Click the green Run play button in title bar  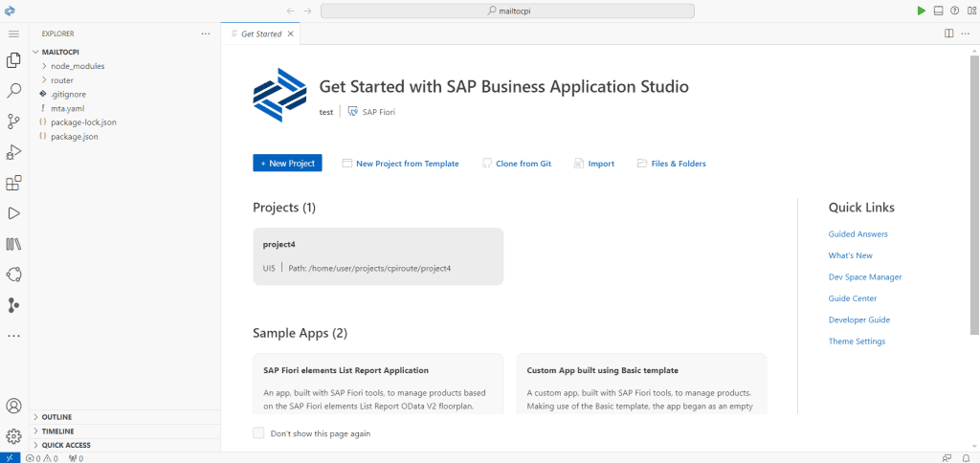(x=922, y=11)
